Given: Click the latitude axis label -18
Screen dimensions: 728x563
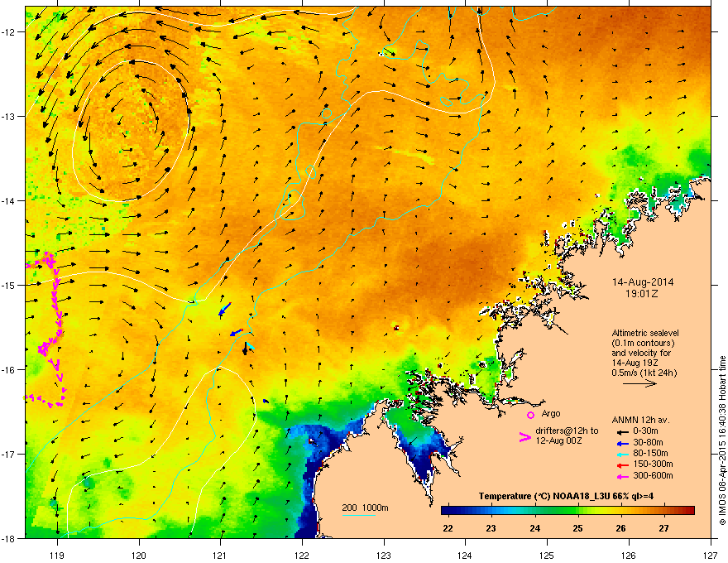Looking at the screenshot, I should click(x=8, y=538).
